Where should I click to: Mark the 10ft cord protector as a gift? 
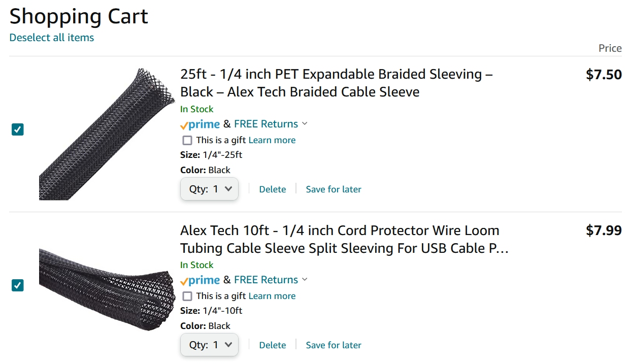pos(187,296)
